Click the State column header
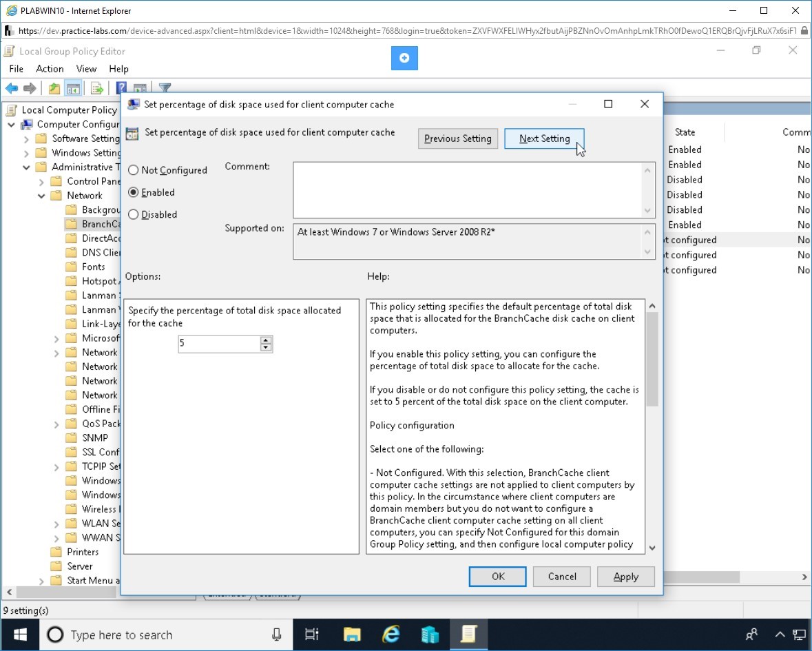The image size is (812, 651). (x=685, y=132)
